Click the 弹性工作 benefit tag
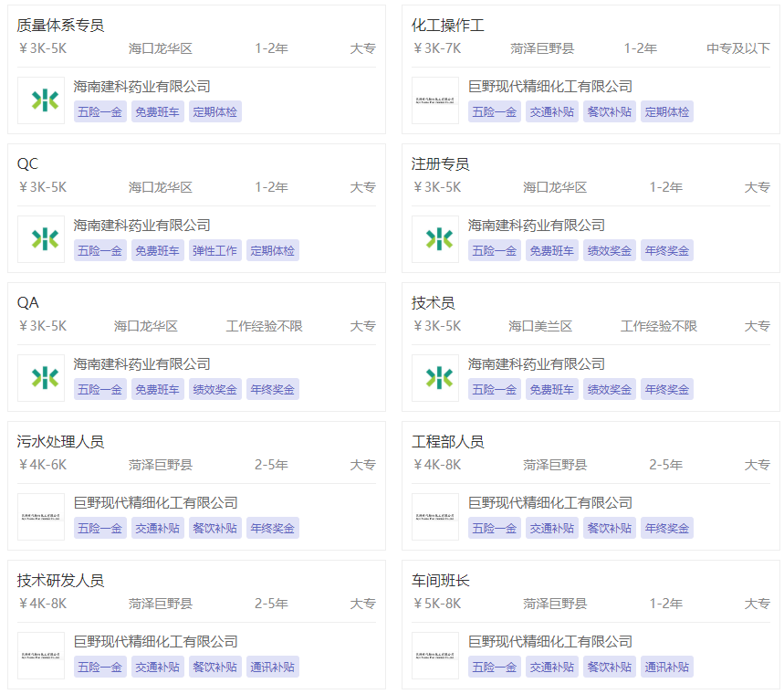 click(214, 250)
